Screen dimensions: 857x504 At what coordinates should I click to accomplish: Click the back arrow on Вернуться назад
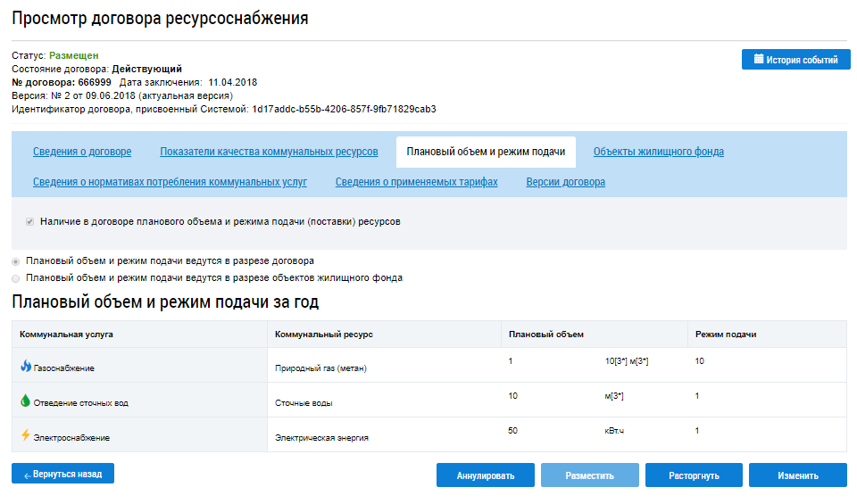click(x=27, y=475)
